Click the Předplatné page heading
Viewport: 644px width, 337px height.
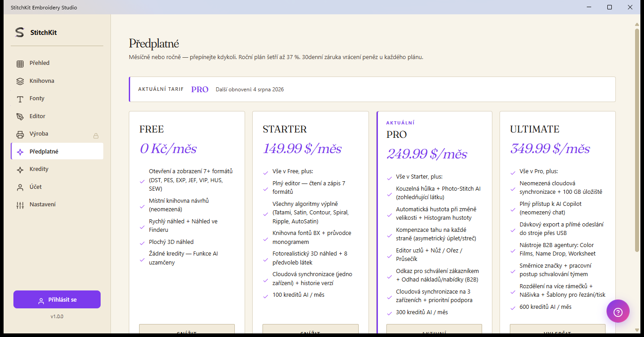point(154,43)
